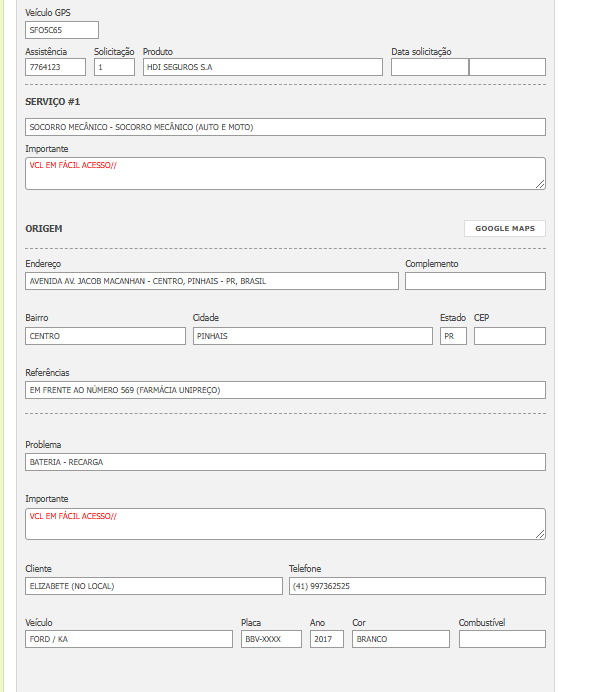601x692 pixels.
Task: Click the Socorro Mecânico service field
Action: (285, 127)
